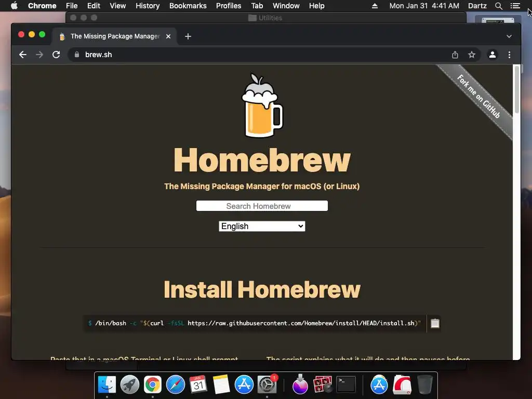Click the page vertical scrollbar thumb
The height and width of the screenshot is (399, 532).
517,89
